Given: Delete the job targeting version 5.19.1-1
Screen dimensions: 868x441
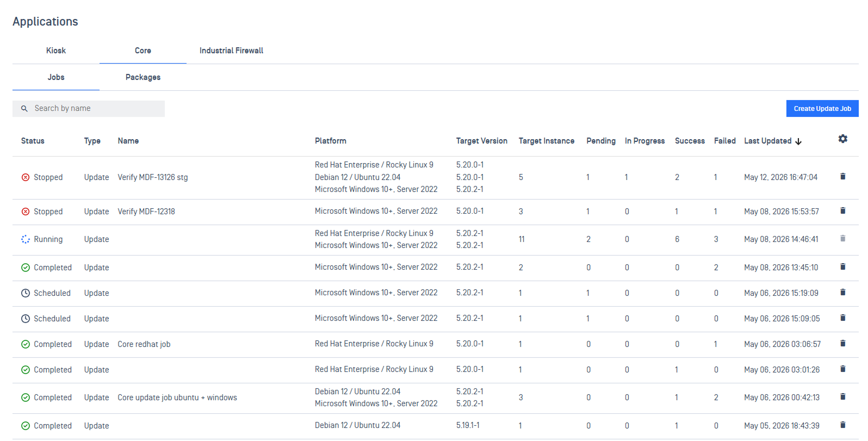Looking at the screenshot, I should click(x=842, y=425).
